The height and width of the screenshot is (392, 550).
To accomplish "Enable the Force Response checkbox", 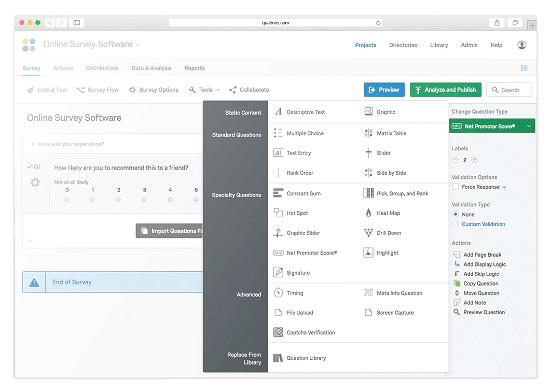I will coord(456,187).
